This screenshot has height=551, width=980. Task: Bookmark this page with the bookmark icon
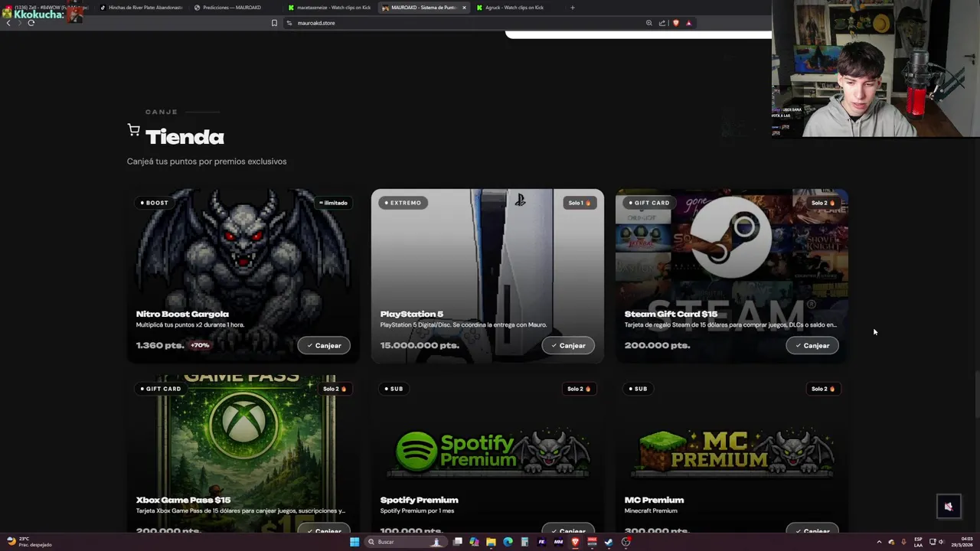(x=274, y=23)
